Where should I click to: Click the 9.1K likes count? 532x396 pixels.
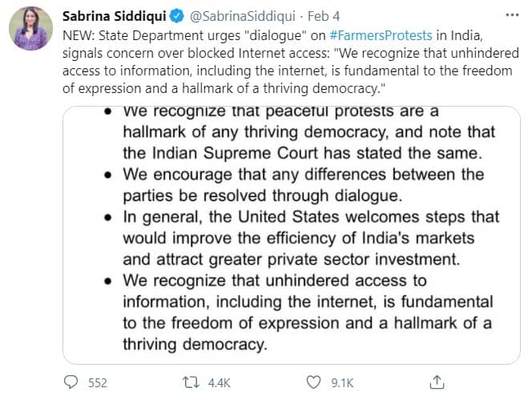pos(341,382)
